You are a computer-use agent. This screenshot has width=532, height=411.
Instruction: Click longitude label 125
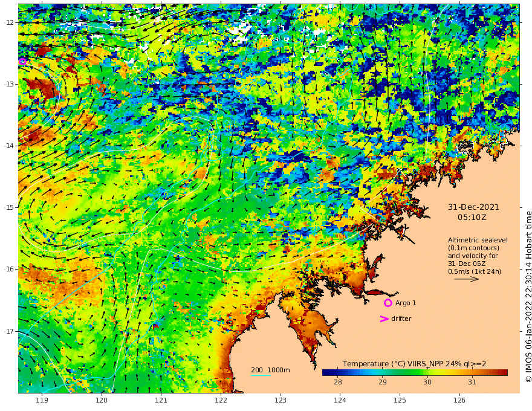(400, 401)
